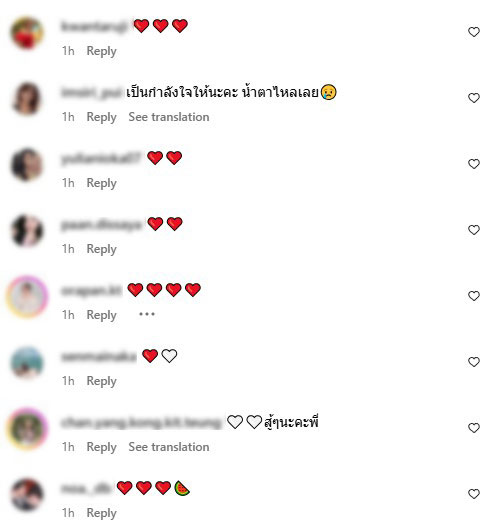Image resolution: width=488 pixels, height=532 pixels.
Task: Like the comment with red and white heart
Action: click(x=473, y=362)
